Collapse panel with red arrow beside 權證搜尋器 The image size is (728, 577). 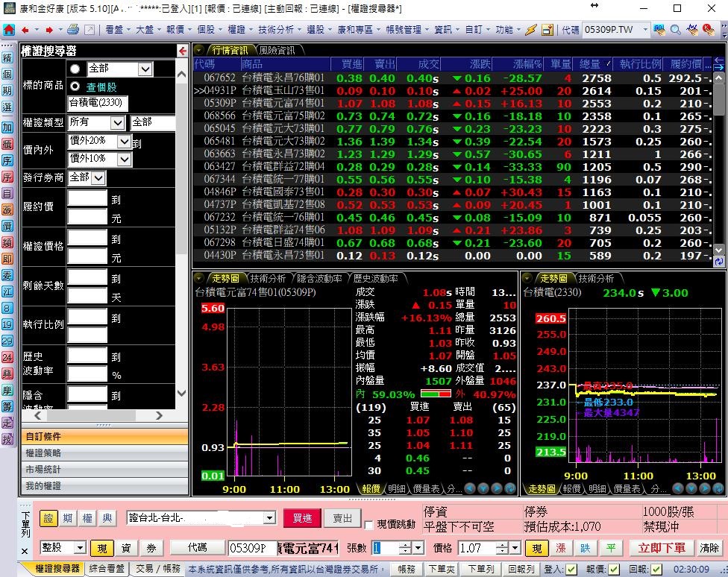[x=182, y=51]
